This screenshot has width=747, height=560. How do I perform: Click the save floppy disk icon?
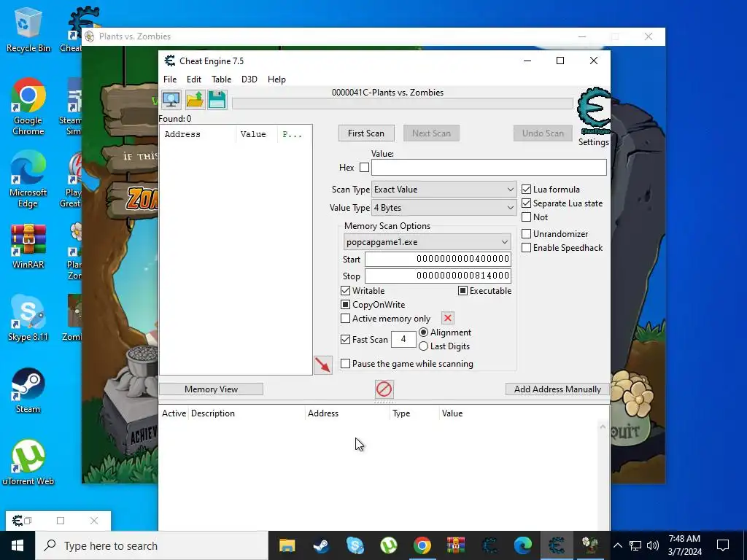click(217, 99)
